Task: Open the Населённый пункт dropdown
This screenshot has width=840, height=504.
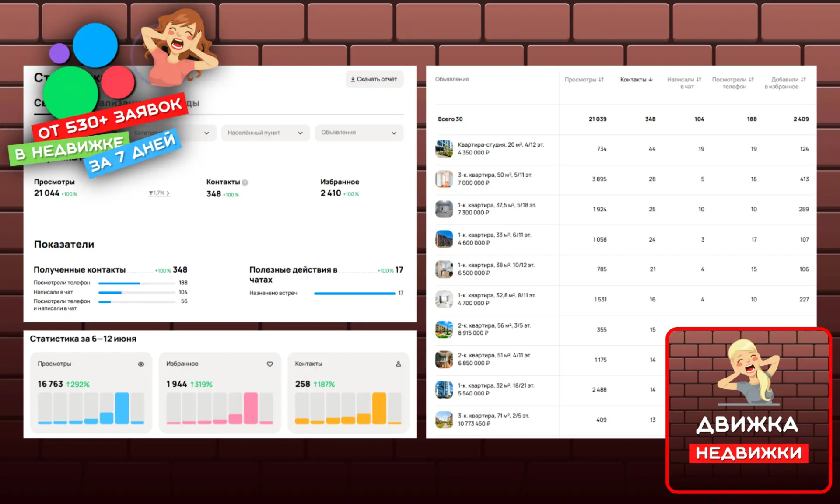Action: coord(266,133)
